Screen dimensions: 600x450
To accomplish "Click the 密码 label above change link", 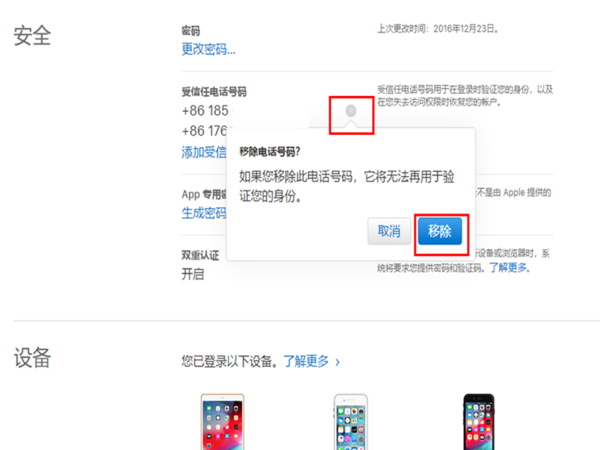I will (x=191, y=31).
